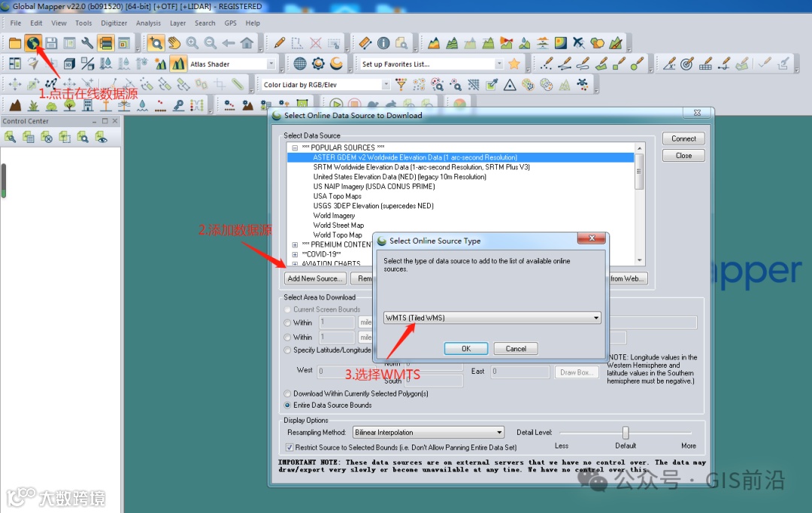This screenshot has width=812, height=513.
Task: Open the File menu
Action: 16,23
